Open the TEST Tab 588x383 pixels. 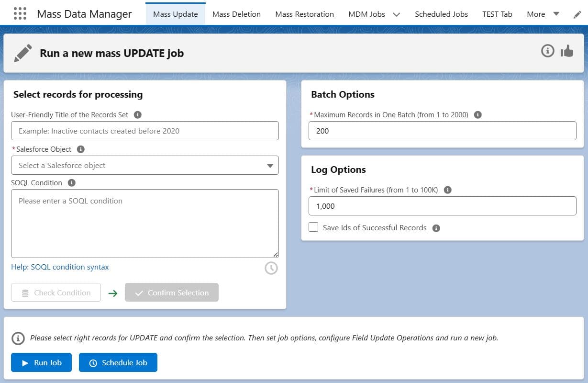(497, 14)
